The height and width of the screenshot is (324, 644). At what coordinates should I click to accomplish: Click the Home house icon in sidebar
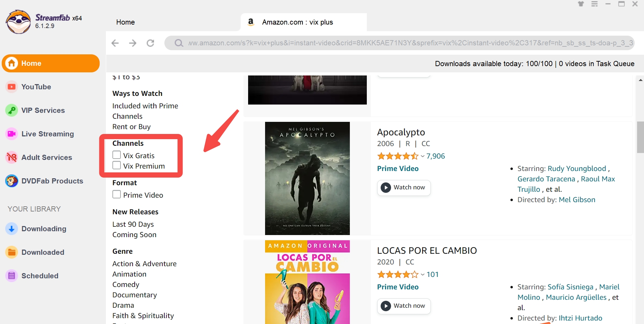pyautogui.click(x=11, y=63)
